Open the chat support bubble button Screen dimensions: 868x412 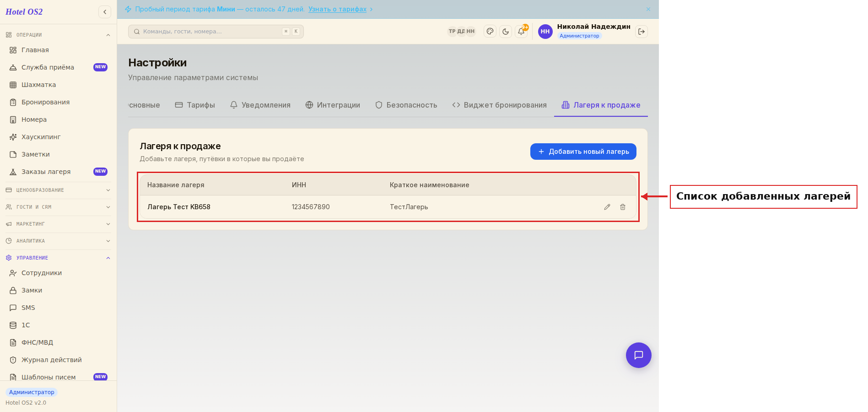pos(639,355)
